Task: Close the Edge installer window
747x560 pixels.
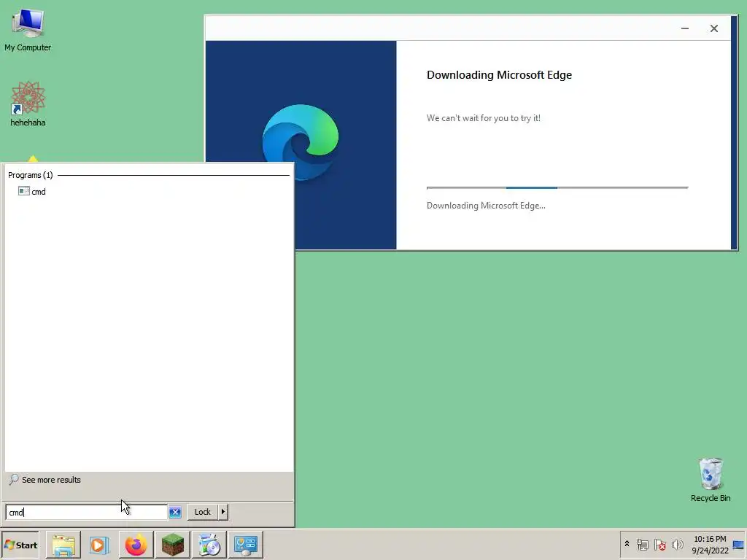Action: 713,28
